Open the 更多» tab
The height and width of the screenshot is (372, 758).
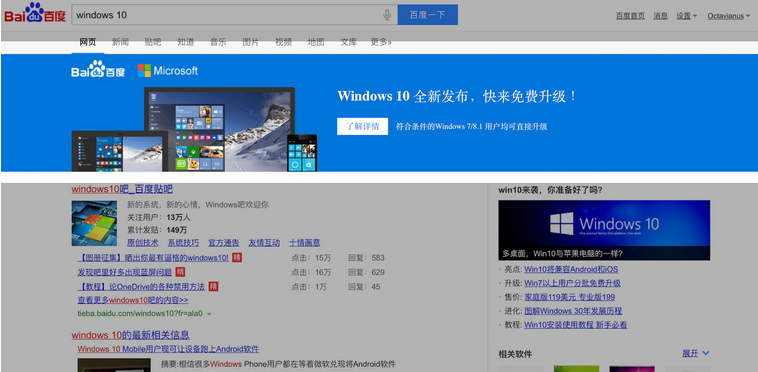(381, 42)
